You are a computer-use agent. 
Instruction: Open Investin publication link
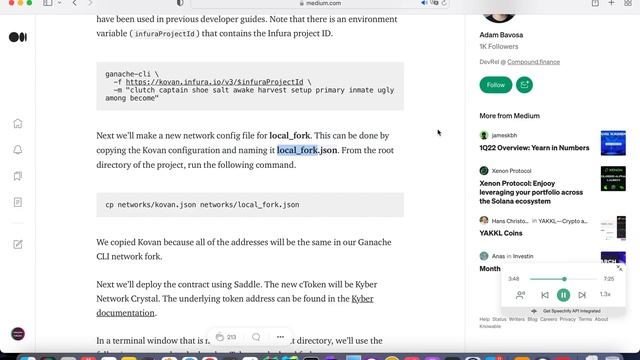pyautogui.click(x=523, y=256)
